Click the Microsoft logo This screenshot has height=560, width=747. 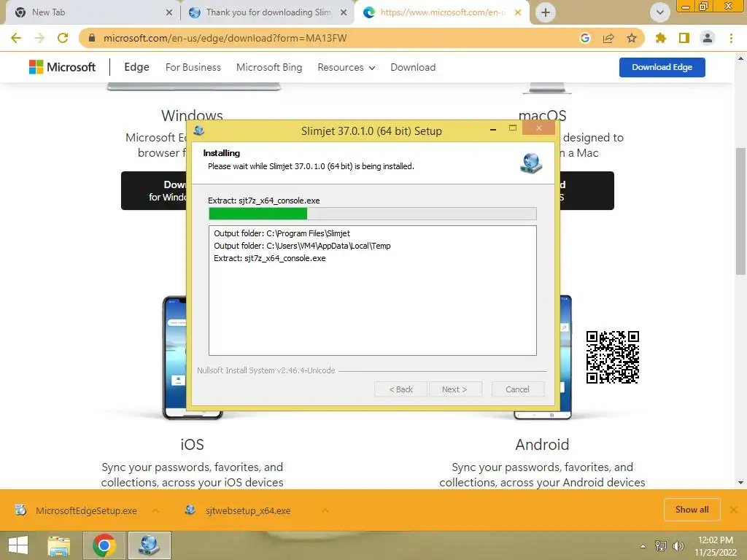point(63,67)
